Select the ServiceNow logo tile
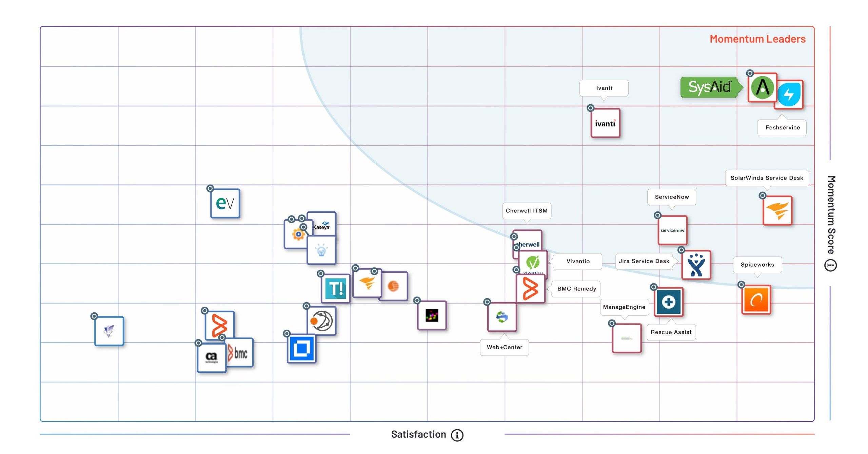This screenshot has width=868, height=454. pos(672,231)
